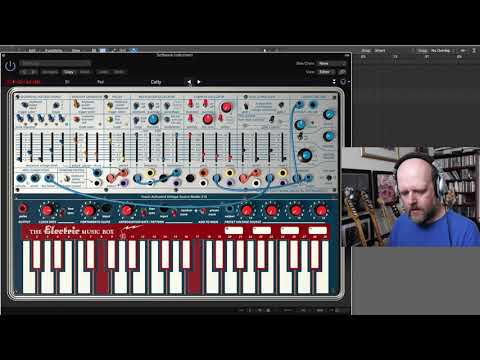480x360 pixels.
Task: Toggle the arpeggiation random/none pattern switch
Action: (174, 212)
